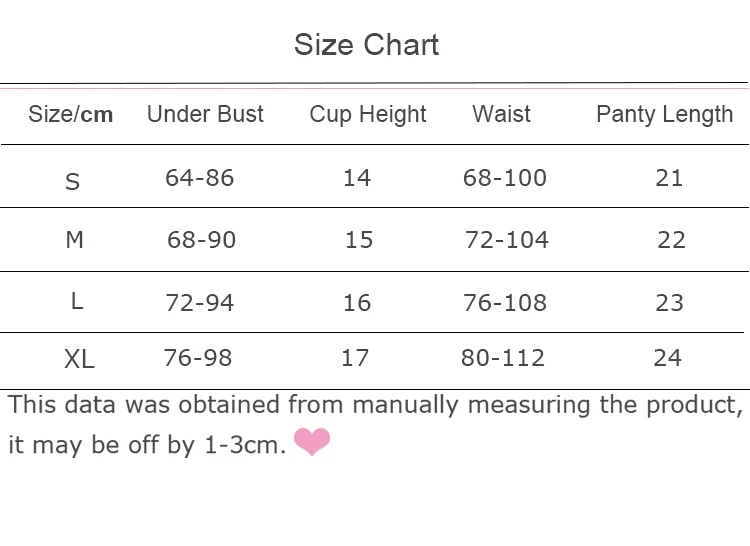750x546 pixels.
Task: Select the XL size row label
Action: coord(79,359)
